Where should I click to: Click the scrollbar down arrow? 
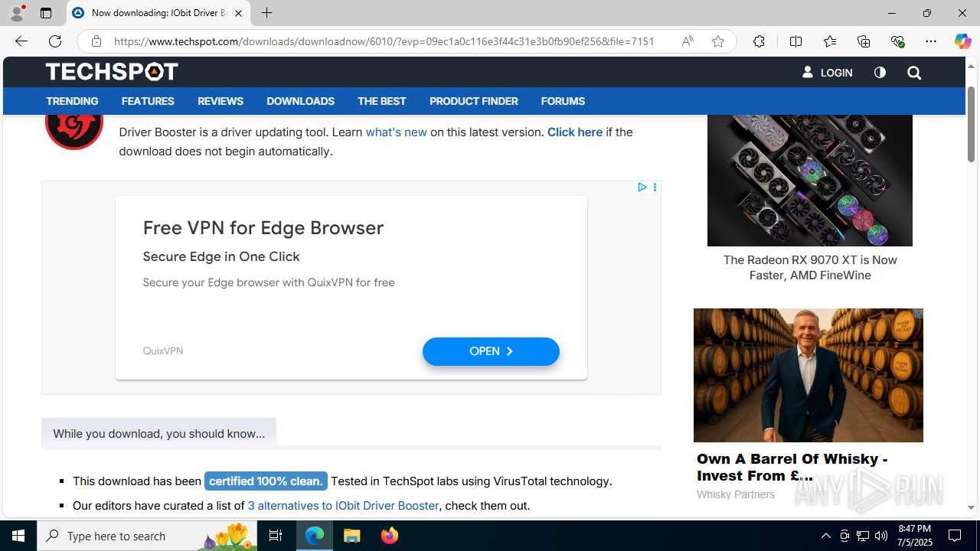point(971,507)
